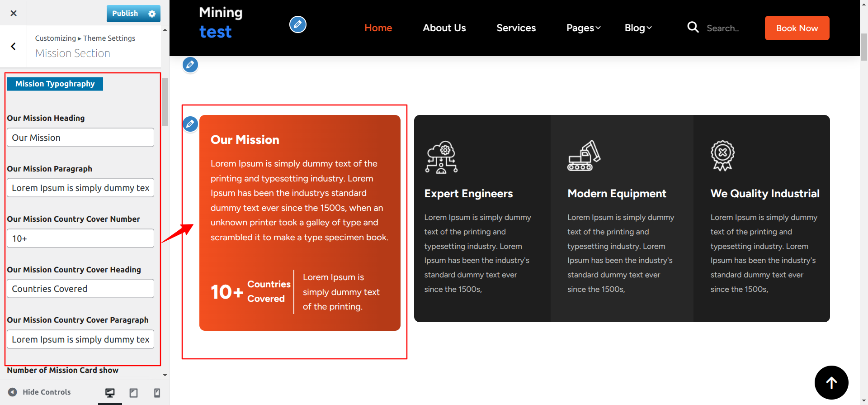Focus the Country Cover Number field
This screenshot has height=405, width=868.
[x=80, y=238]
